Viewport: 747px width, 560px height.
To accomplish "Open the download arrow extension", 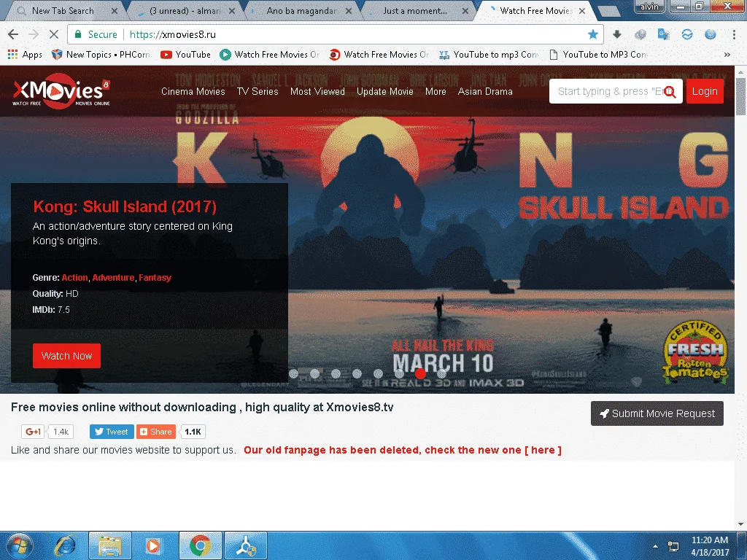I will [617, 34].
